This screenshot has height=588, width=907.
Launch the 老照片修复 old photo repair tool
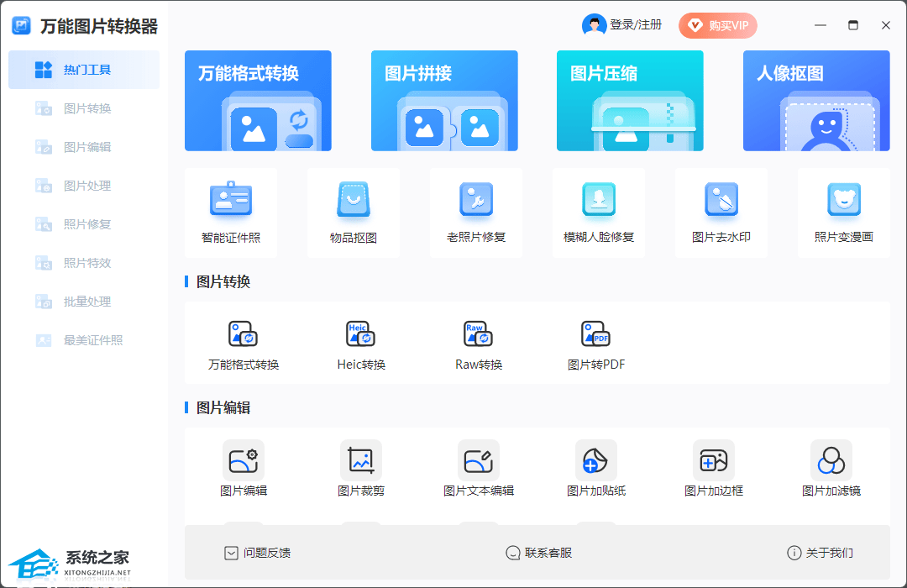point(476,202)
